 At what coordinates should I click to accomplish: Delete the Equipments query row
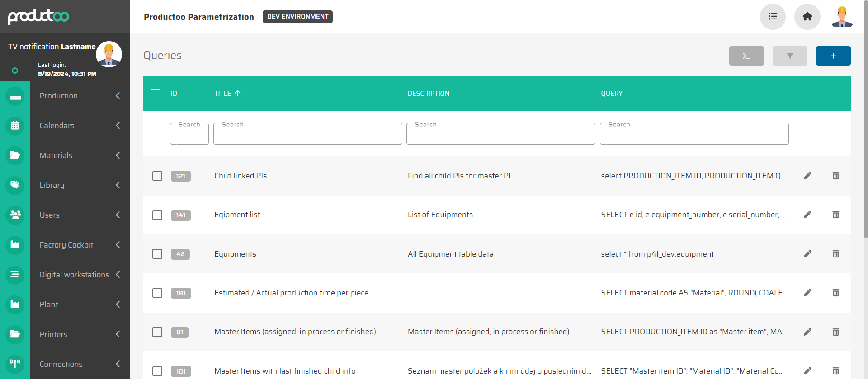point(835,254)
